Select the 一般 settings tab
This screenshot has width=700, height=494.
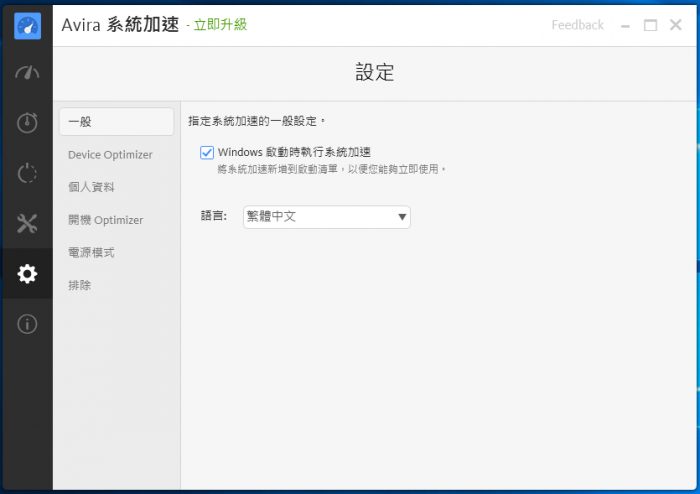click(x=117, y=122)
